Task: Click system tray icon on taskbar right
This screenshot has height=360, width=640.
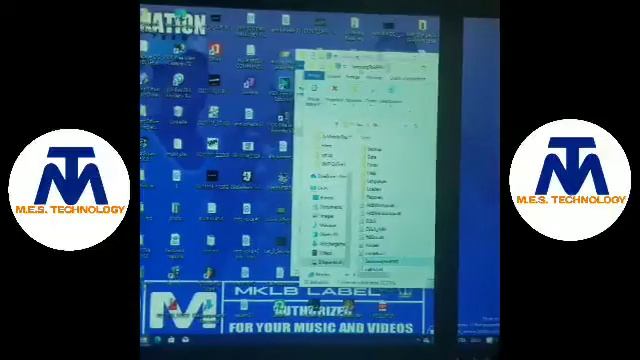Action: pyautogui.click(x=425, y=340)
